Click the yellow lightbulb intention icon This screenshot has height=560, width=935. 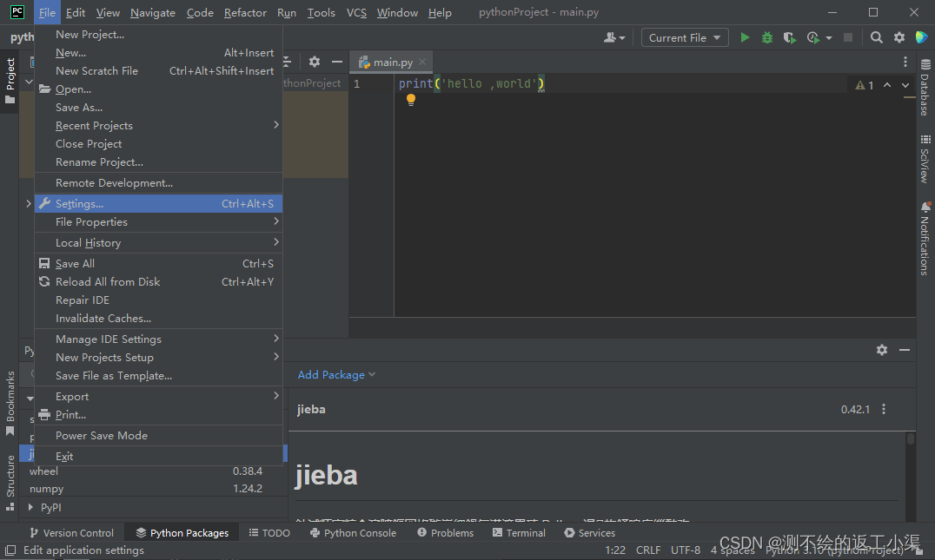pos(411,100)
